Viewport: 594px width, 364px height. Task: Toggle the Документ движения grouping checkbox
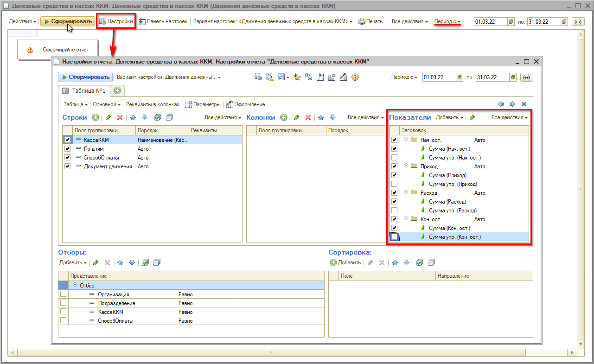tap(68, 166)
